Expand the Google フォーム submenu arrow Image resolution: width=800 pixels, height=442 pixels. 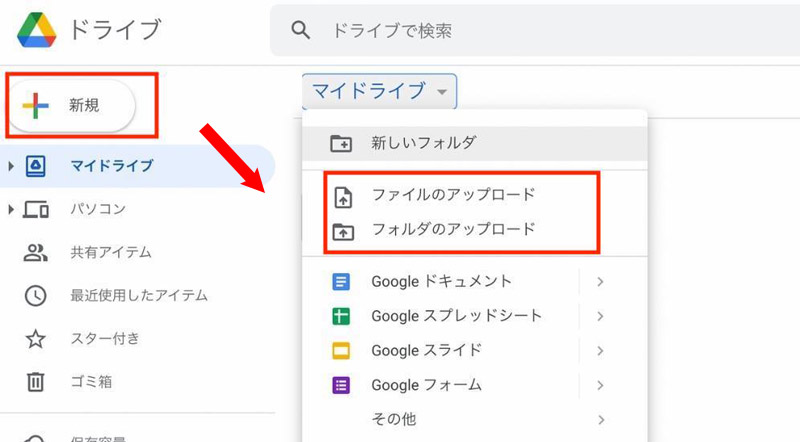(601, 385)
